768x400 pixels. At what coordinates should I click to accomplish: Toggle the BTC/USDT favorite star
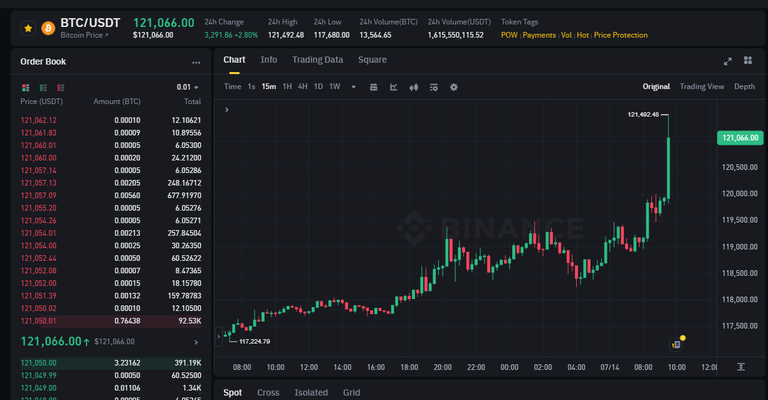(x=28, y=28)
